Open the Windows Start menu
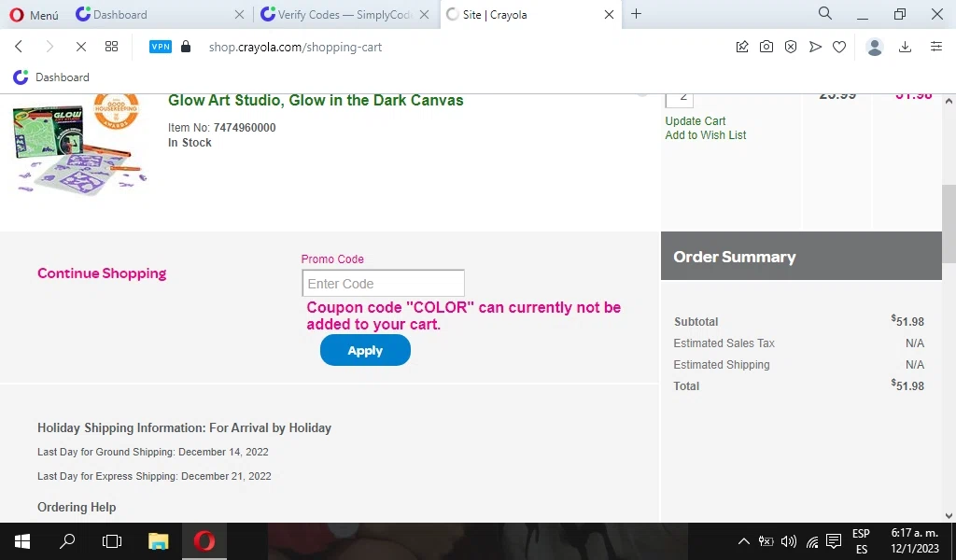The height and width of the screenshot is (560, 956). pos(22,541)
